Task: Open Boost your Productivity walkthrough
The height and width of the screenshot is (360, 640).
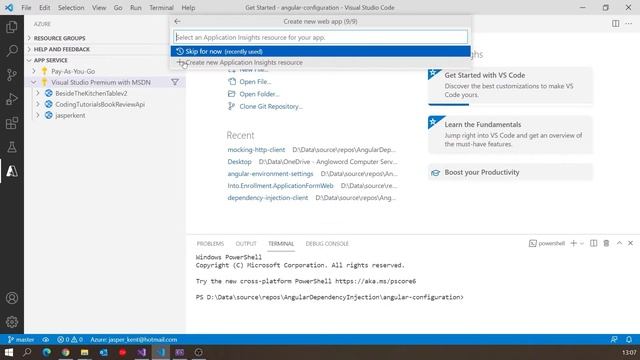Action: coord(510,172)
